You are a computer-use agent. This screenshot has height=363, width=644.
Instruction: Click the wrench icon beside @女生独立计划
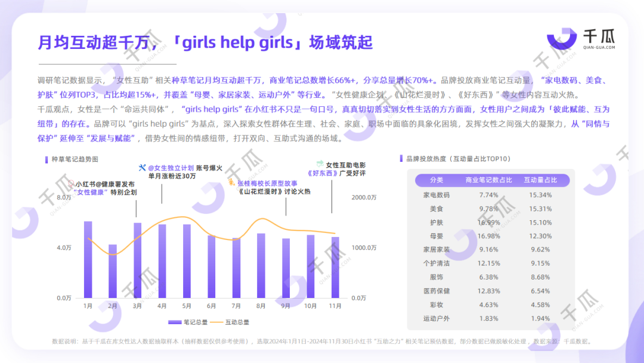coord(142,167)
